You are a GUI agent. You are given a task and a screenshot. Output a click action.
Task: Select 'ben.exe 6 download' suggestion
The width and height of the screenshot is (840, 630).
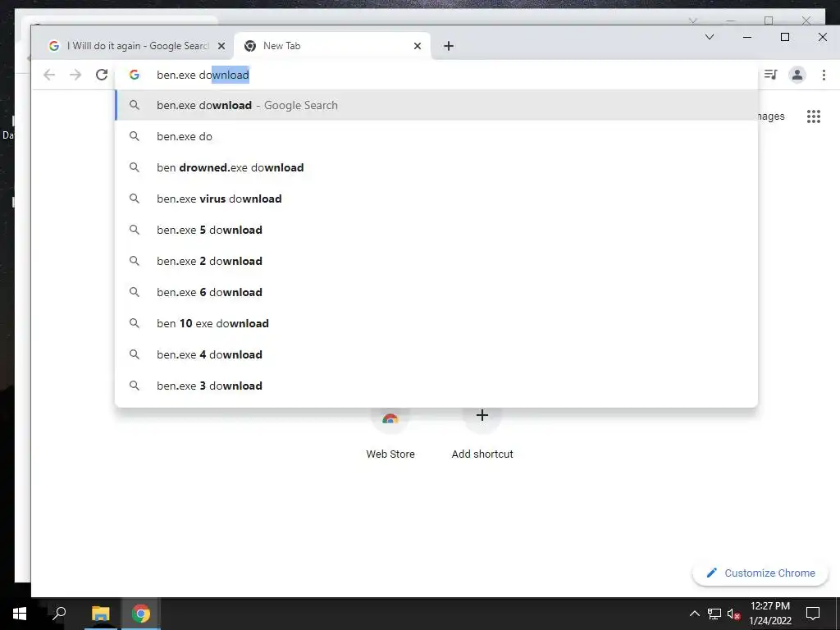tap(436, 293)
